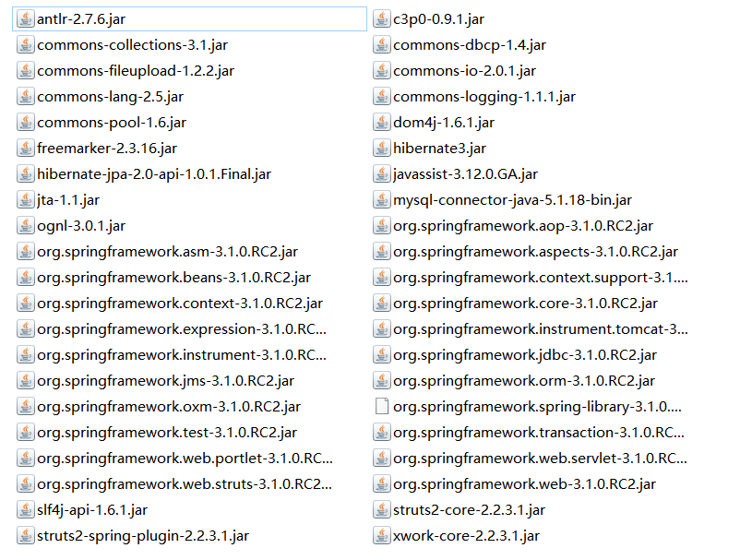This screenshot has height=560, width=740.
Task: Click the icon of org.springframework.beans-3.1.0.RC2.jar
Action: [26, 278]
